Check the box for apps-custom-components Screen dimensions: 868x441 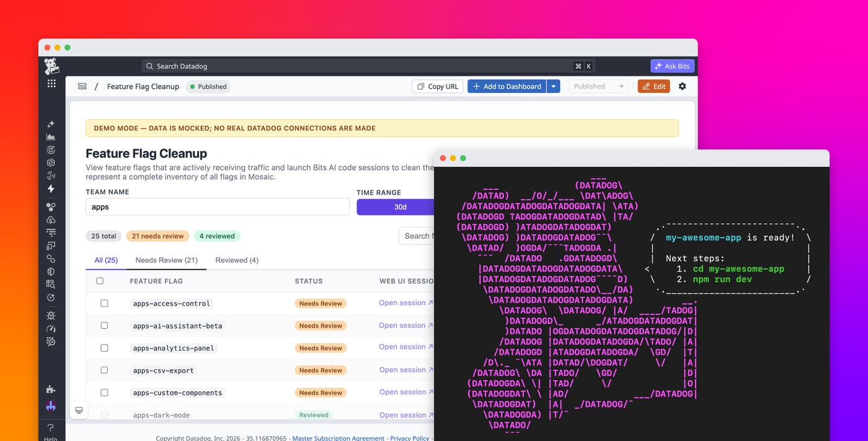104,393
